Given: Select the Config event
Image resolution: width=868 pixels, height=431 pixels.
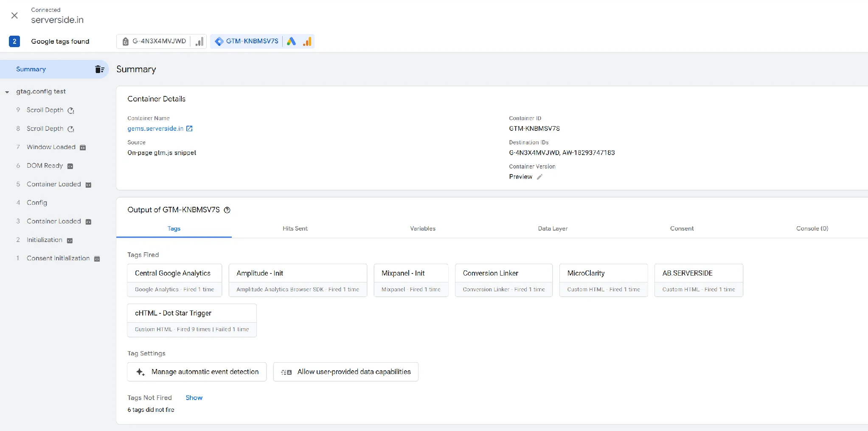Looking at the screenshot, I should [37, 203].
